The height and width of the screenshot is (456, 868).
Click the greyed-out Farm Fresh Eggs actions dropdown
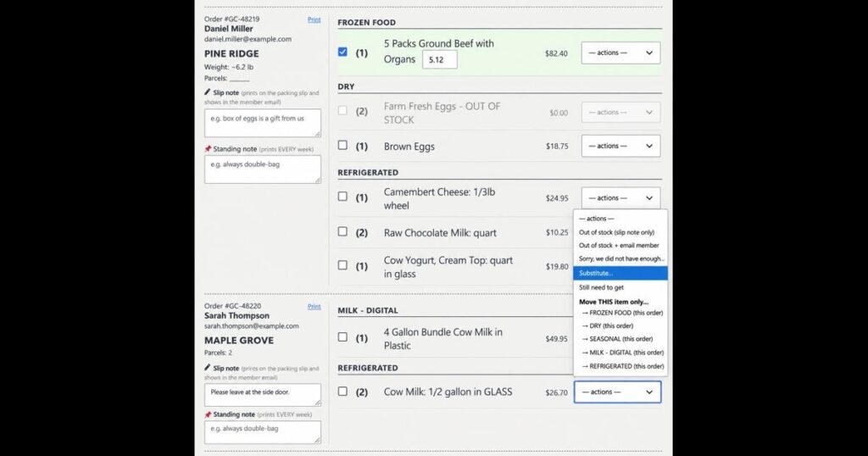(620, 113)
